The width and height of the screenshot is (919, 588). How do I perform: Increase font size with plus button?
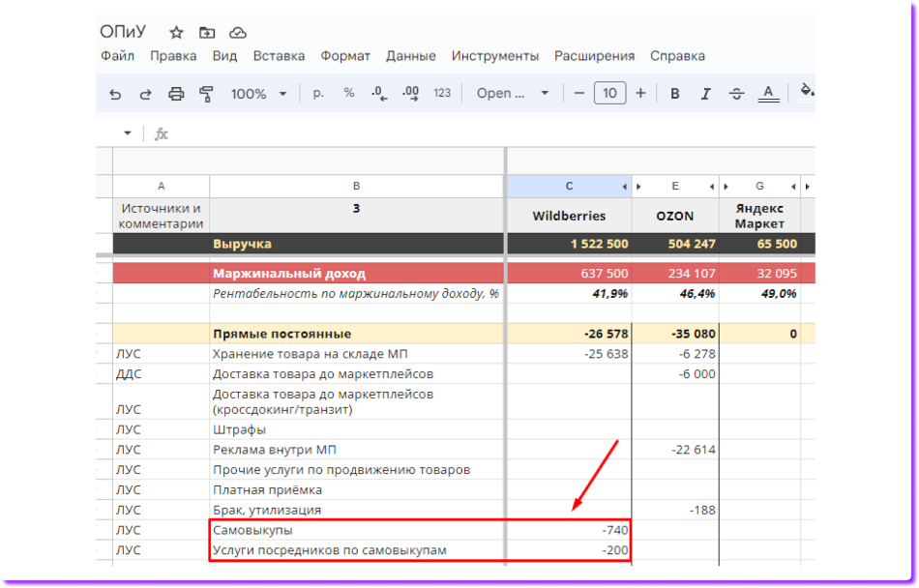coord(640,94)
